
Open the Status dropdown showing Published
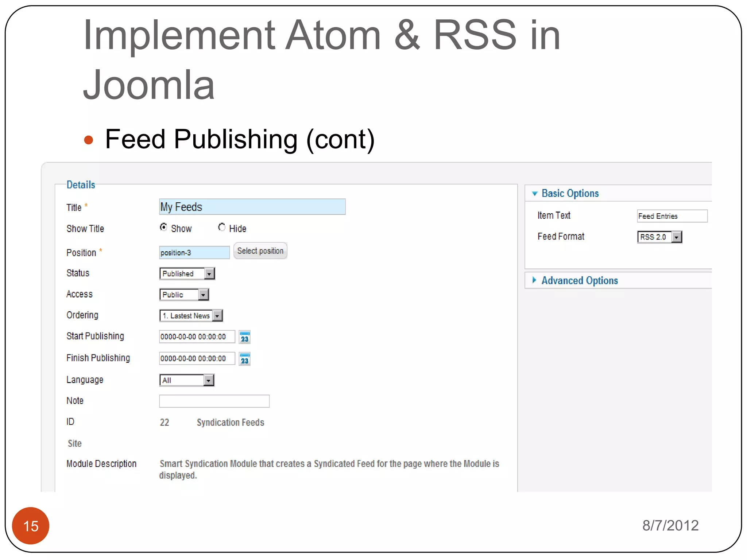pyautogui.click(x=187, y=273)
